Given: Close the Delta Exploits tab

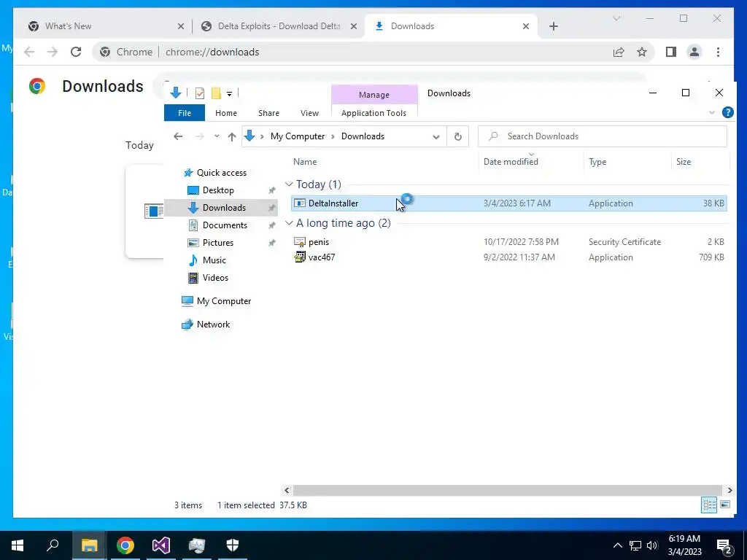Looking at the screenshot, I should 354,26.
